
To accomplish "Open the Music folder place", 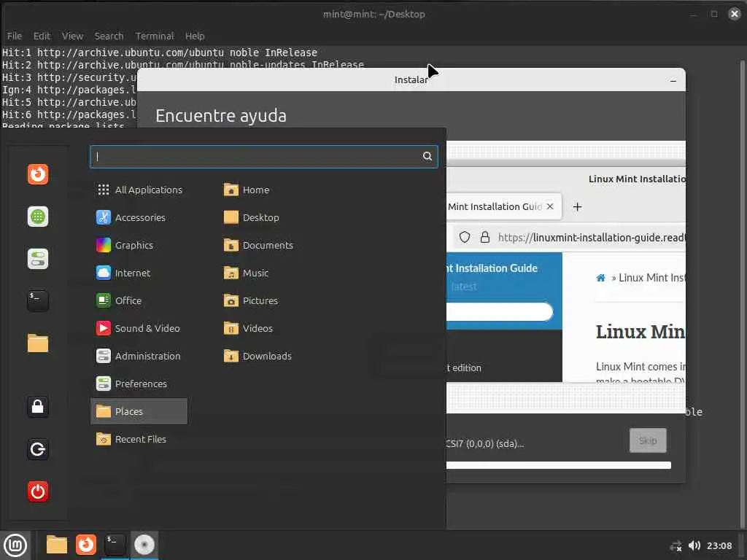I will (247, 273).
